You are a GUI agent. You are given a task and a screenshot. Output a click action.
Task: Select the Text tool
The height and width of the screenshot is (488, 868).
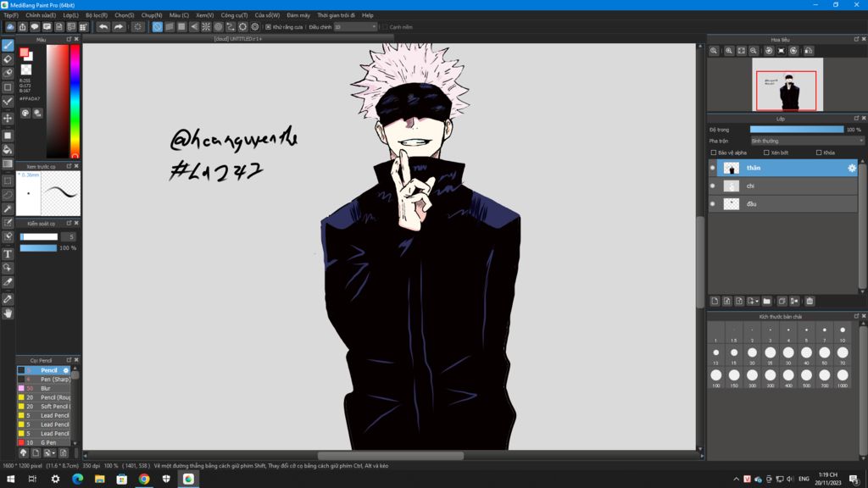tap(8, 253)
